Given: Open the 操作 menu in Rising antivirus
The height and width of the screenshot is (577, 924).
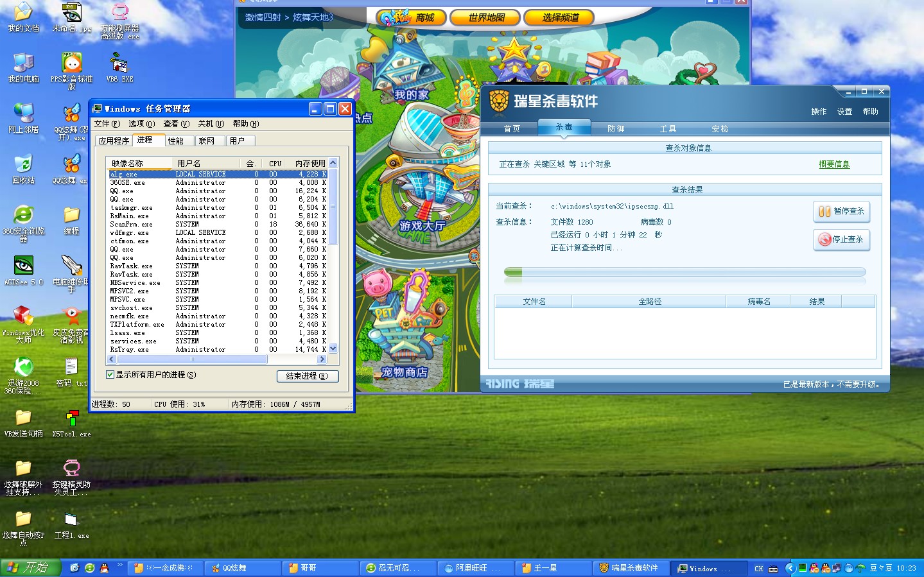Looking at the screenshot, I should pyautogui.click(x=819, y=112).
